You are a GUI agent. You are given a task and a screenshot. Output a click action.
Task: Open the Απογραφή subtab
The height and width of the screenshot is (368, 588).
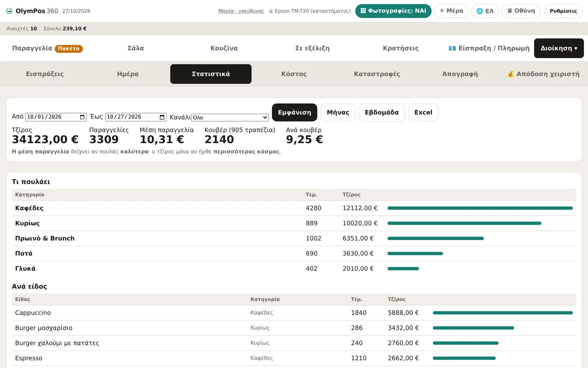[460, 74]
